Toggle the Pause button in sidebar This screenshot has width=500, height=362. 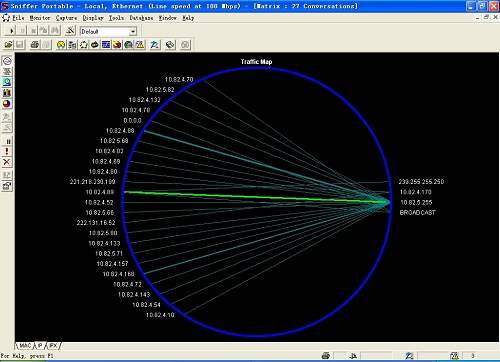click(x=7, y=141)
